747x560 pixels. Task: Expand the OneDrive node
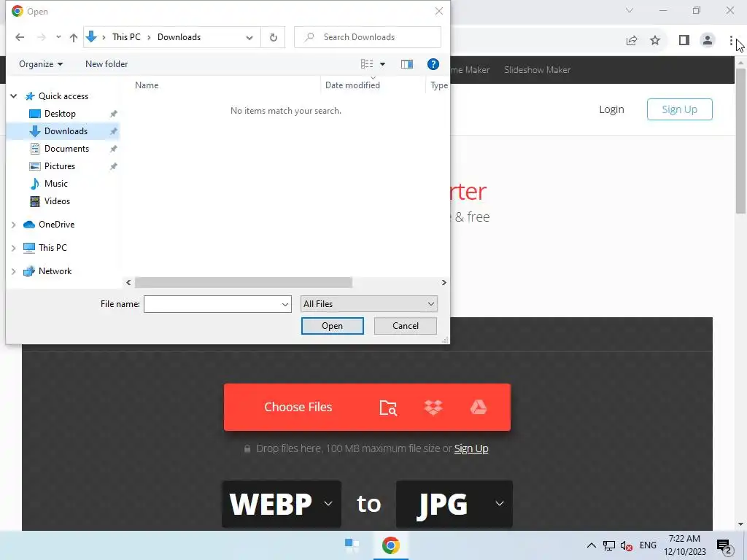tap(14, 225)
